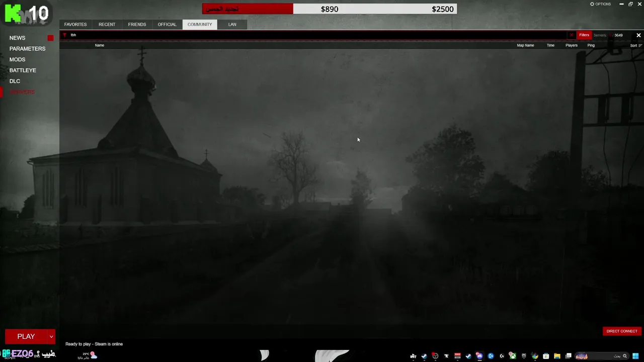Click the server search field containing 'tbh'
Screen dimensions: 644x362
(317, 35)
